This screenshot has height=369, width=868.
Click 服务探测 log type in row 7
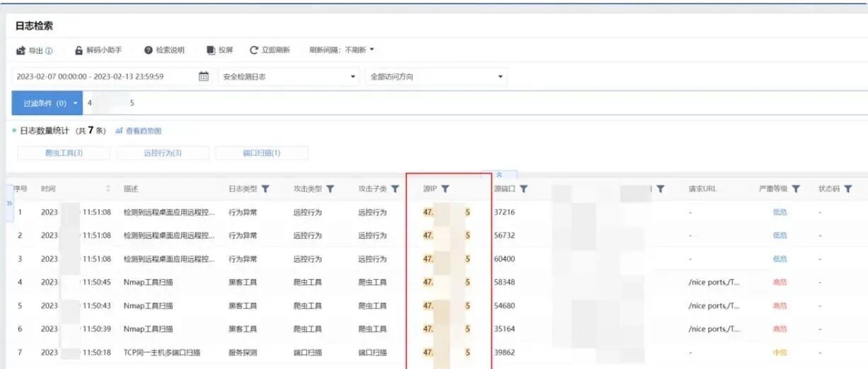(243, 352)
